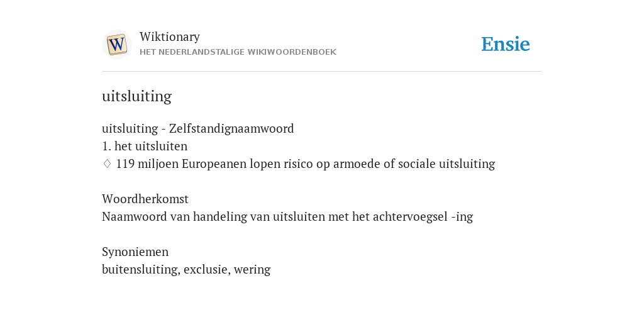Screen dimensions: 644x322
Task: Click the etymology text mentioning achtervoegsel -ing
Action: [x=287, y=216]
